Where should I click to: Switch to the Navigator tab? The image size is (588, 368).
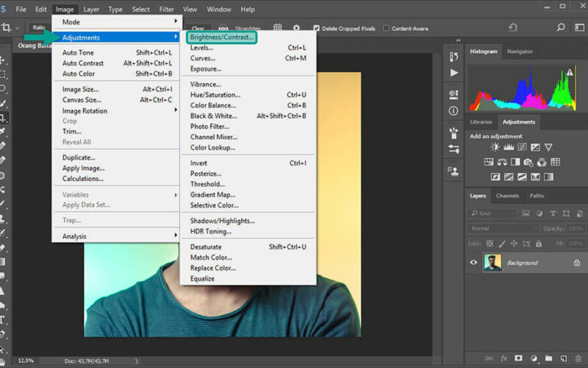point(520,52)
